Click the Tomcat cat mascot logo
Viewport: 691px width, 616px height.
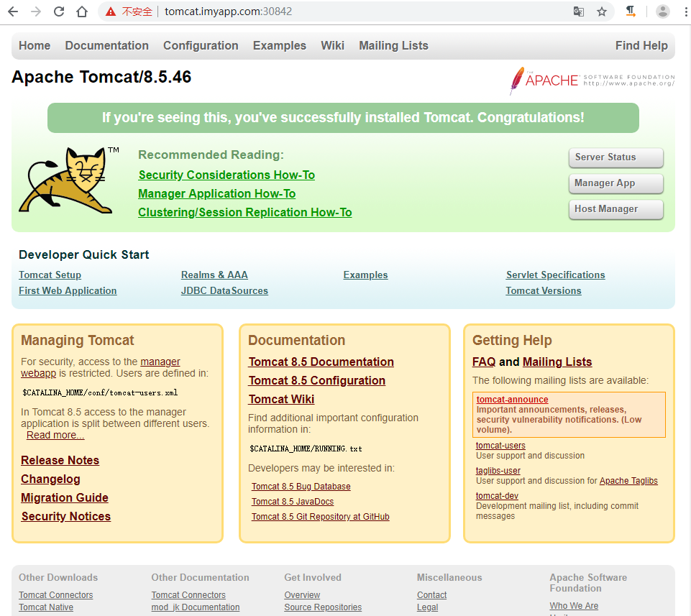pos(67,181)
